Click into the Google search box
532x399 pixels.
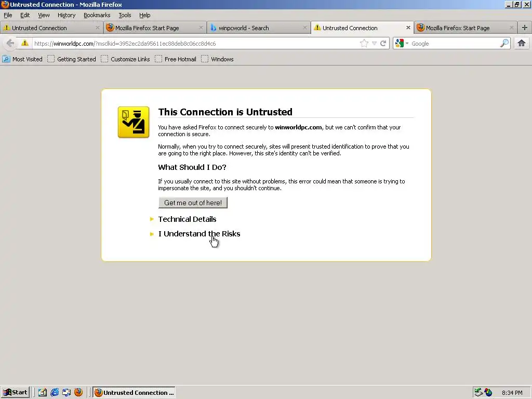455,44
